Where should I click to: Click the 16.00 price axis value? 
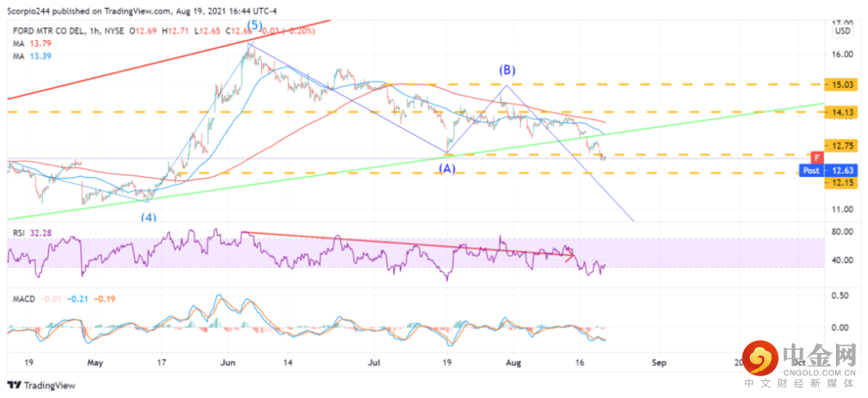pos(841,54)
